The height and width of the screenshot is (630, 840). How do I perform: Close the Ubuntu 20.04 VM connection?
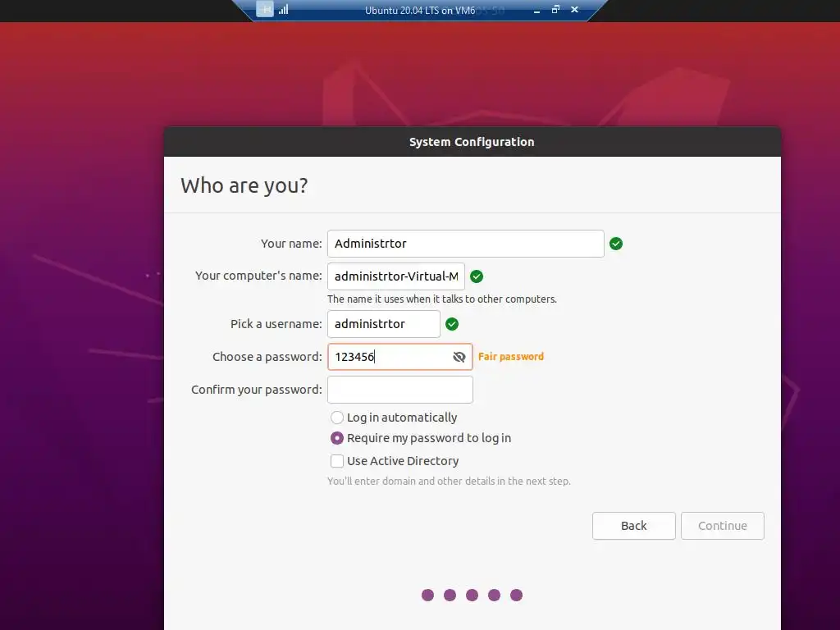574,9
